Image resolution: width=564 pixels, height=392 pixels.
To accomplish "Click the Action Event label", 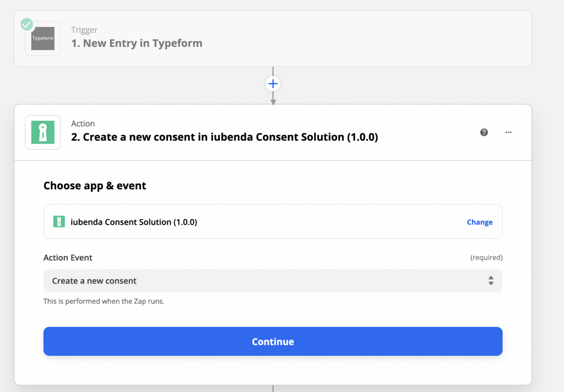I will pyautogui.click(x=68, y=258).
